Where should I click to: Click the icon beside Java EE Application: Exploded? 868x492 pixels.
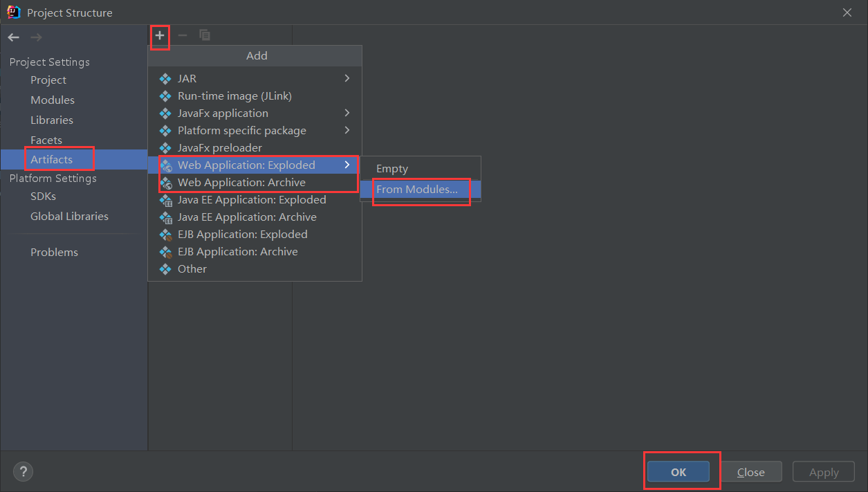click(x=165, y=200)
